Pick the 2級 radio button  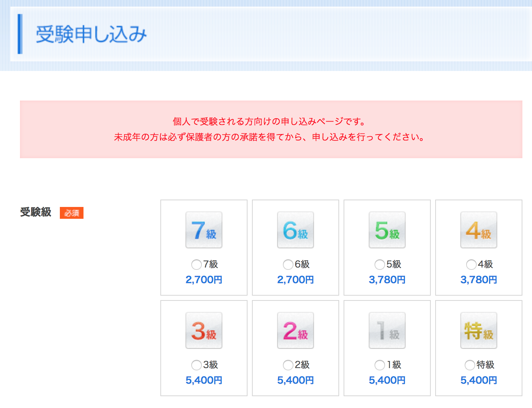coord(288,365)
